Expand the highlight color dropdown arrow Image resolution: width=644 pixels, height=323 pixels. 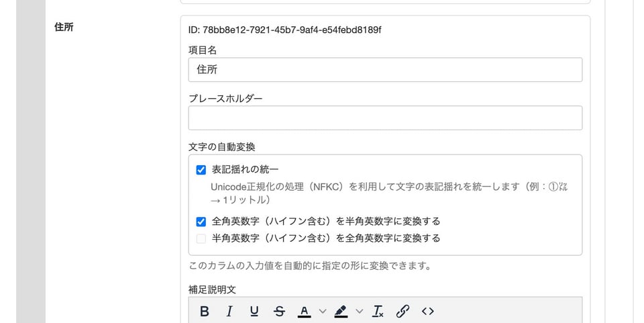(359, 311)
